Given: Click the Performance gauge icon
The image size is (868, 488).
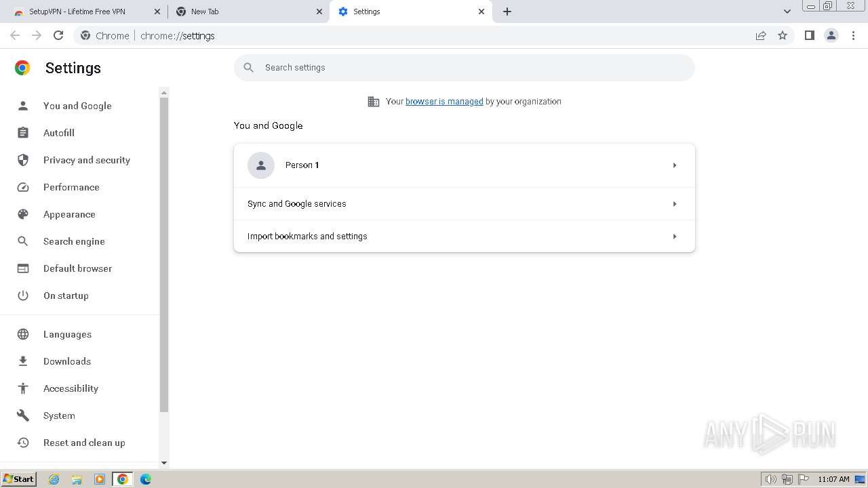Looking at the screenshot, I should (x=23, y=187).
